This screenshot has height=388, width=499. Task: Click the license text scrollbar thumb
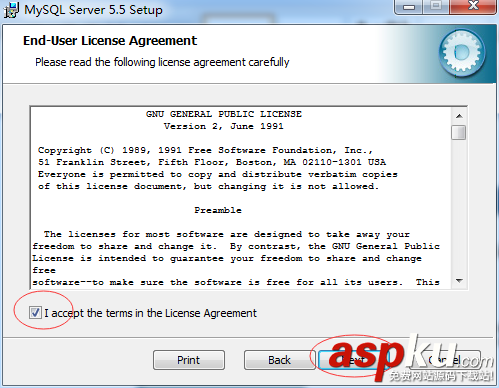pos(459,132)
